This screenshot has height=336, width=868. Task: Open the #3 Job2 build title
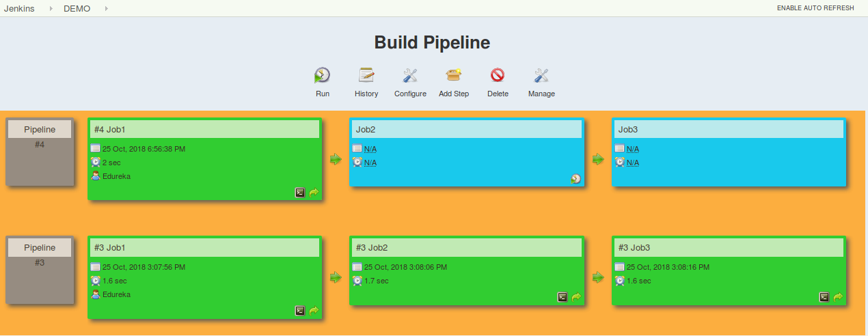(x=372, y=247)
